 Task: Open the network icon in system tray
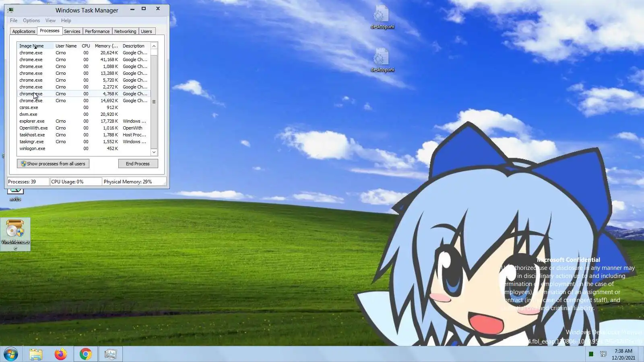pyautogui.click(x=603, y=354)
